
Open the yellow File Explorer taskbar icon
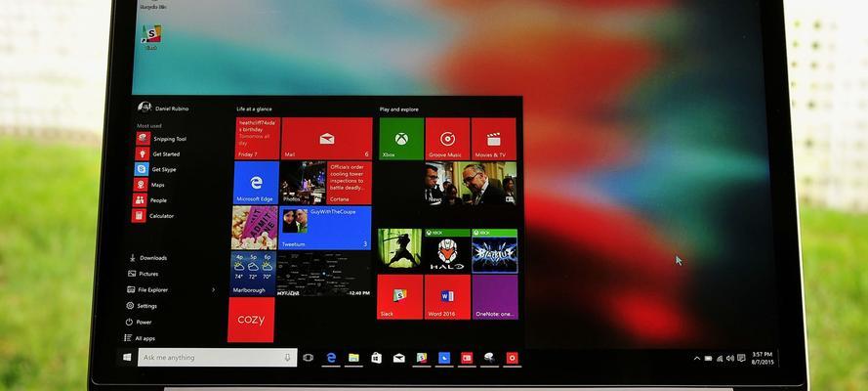click(x=353, y=358)
